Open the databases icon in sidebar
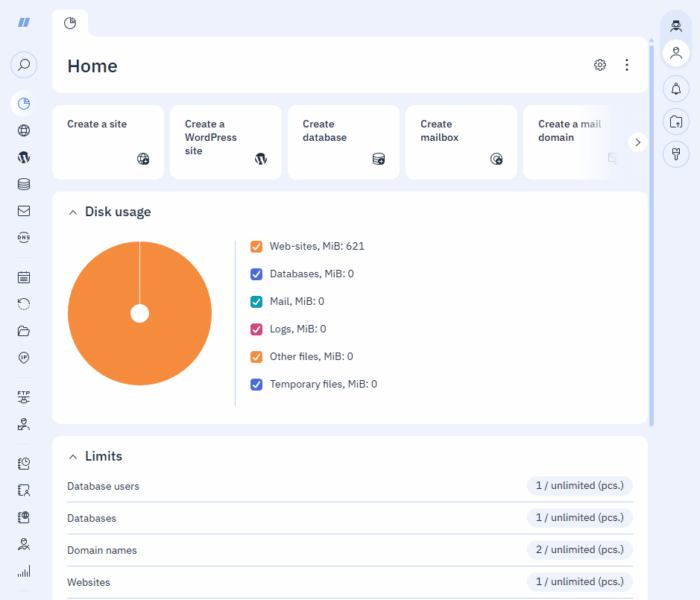 (x=24, y=184)
